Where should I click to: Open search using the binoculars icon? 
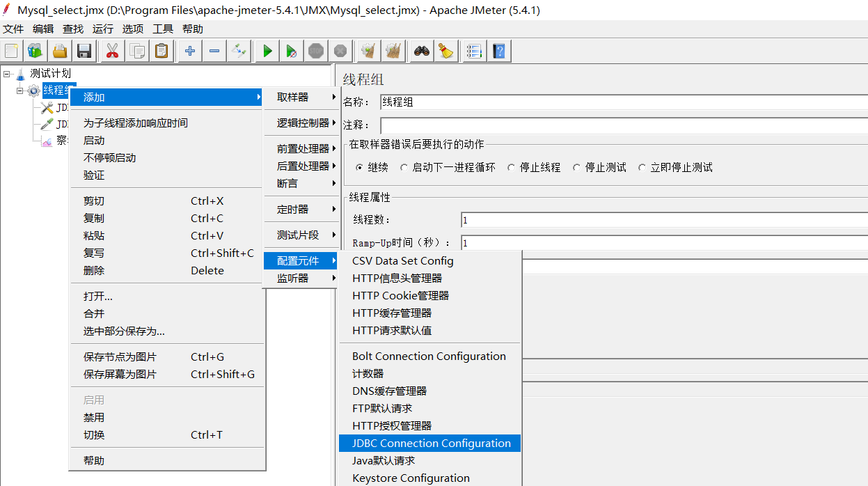pyautogui.click(x=420, y=51)
